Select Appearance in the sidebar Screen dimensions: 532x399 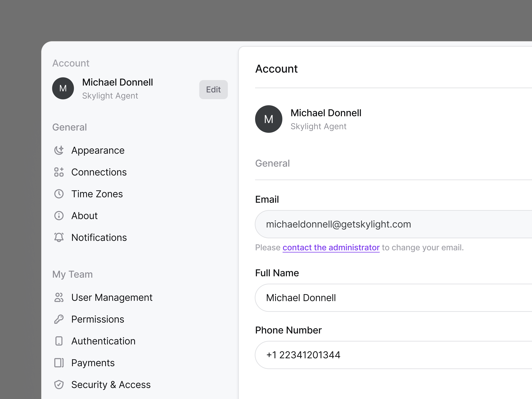click(x=98, y=150)
